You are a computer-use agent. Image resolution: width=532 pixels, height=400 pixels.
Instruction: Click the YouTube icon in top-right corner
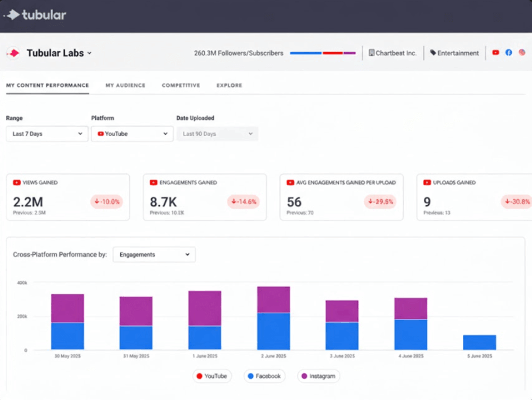click(x=496, y=53)
